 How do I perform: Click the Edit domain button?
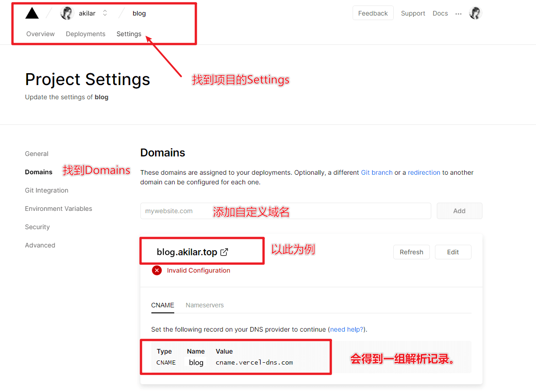pos(453,252)
